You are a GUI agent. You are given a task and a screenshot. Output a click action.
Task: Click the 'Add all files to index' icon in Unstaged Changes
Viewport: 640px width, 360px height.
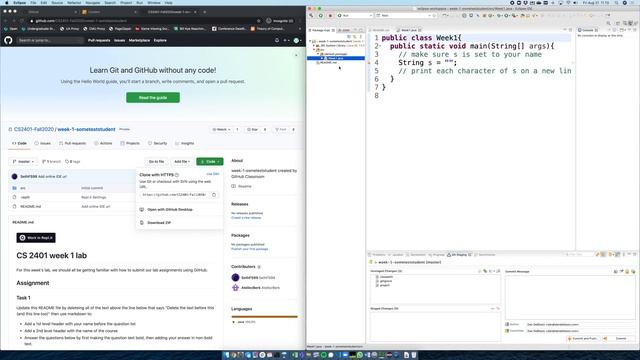coord(485,271)
